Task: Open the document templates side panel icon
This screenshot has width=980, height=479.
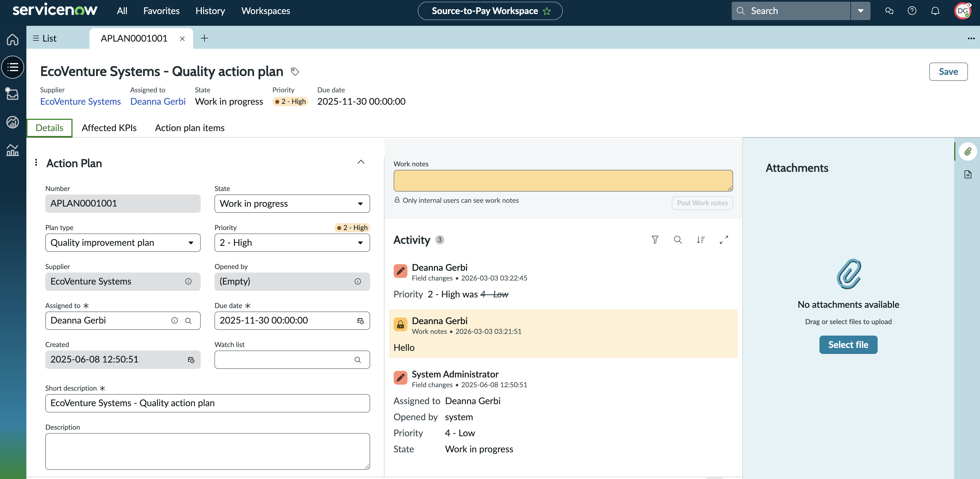Action: (968, 175)
